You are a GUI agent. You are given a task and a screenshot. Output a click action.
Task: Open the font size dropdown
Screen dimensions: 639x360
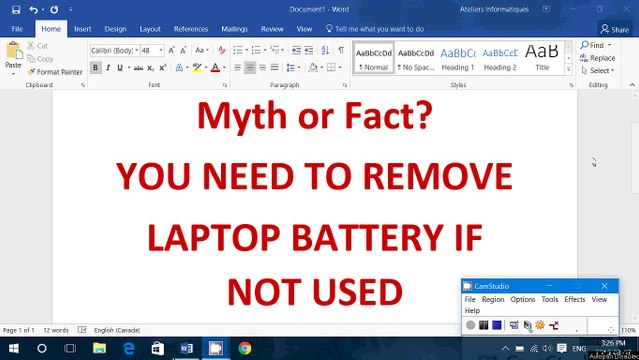(161, 50)
